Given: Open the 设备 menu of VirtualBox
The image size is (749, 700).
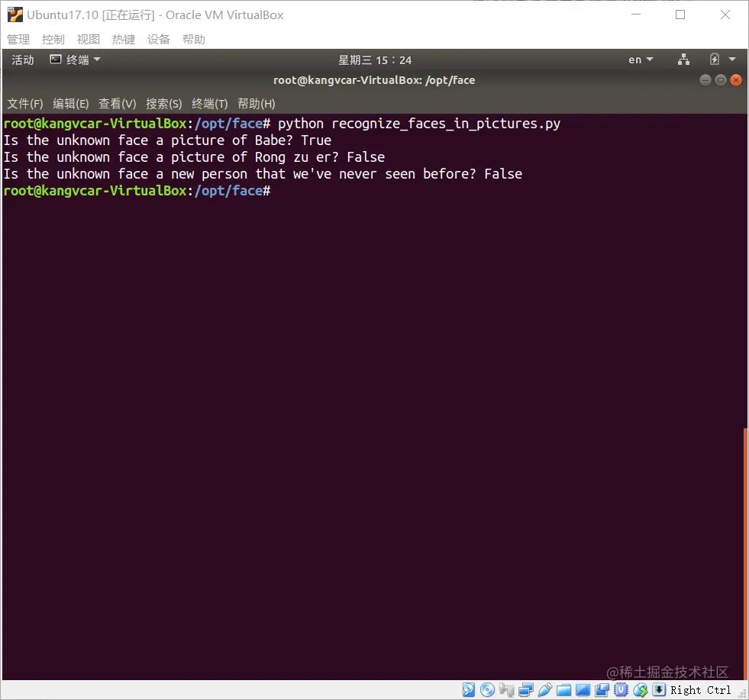Looking at the screenshot, I should coord(159,39).
